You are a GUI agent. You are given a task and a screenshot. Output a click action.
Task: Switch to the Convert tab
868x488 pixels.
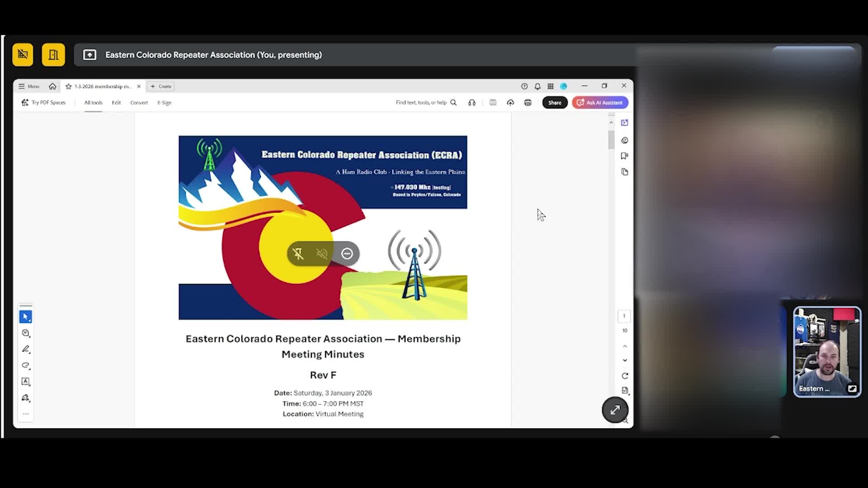tap(139, 103)
